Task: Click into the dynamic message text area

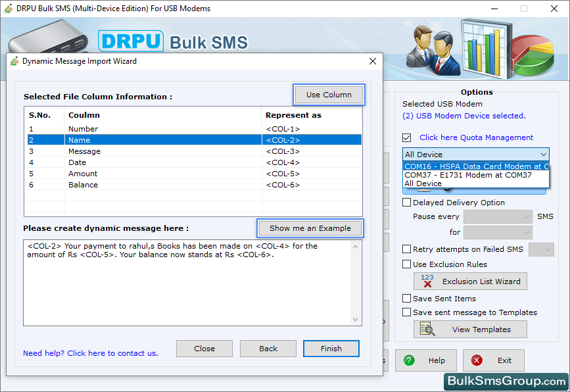Action: pos(187,283)
